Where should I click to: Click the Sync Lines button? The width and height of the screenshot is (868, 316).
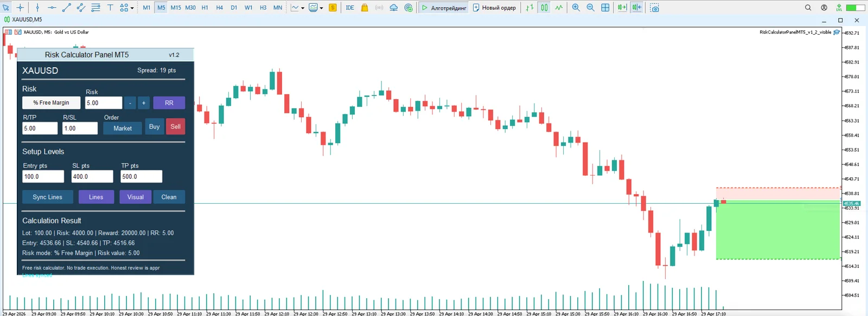pos(48,197)
